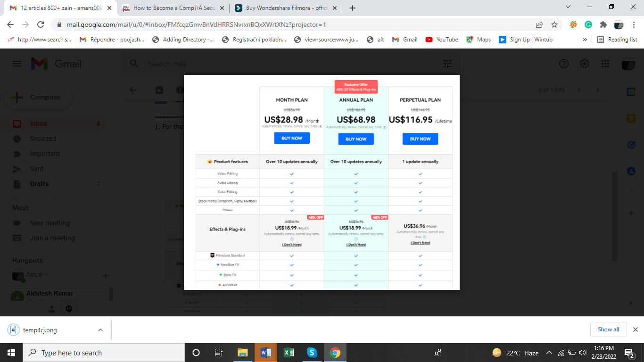Open Gmail bookmark
This screenshot has height=362, width=644.
point(405,40)
